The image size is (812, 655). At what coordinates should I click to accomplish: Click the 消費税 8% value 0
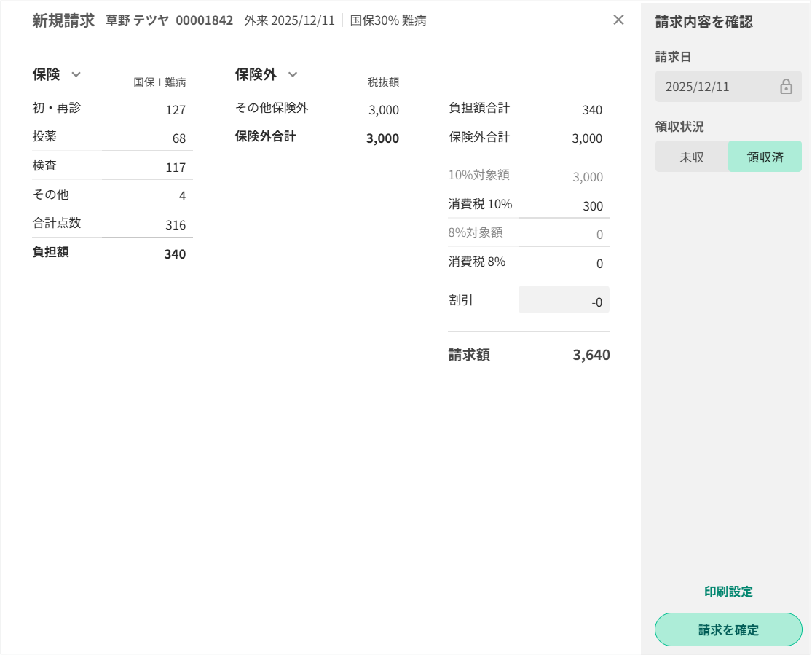(599, 264)
